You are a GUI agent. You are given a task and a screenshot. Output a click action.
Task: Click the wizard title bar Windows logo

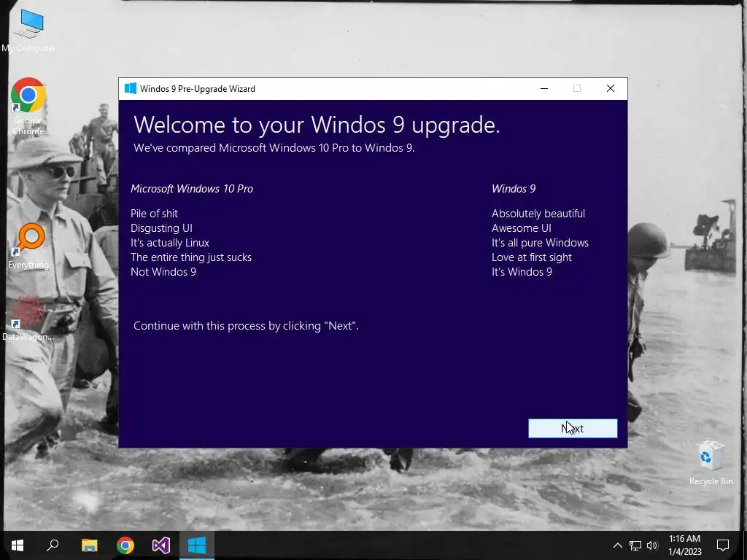pos(130,88)
